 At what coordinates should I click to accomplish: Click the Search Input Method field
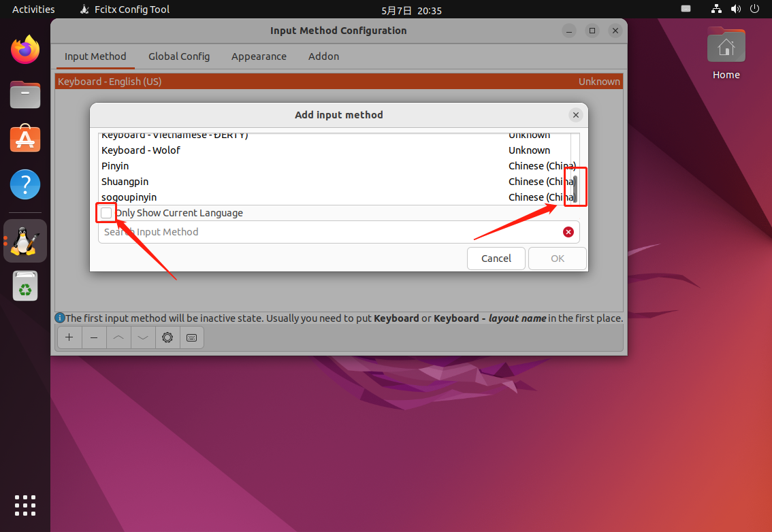point(327,232)
